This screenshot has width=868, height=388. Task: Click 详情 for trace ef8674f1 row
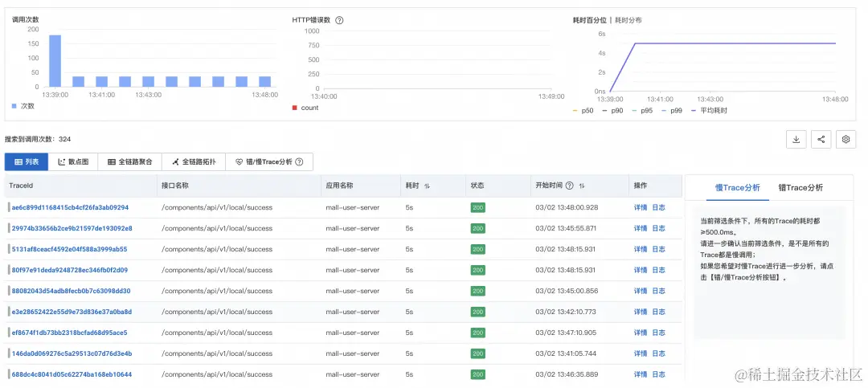(x=641, y=333)
